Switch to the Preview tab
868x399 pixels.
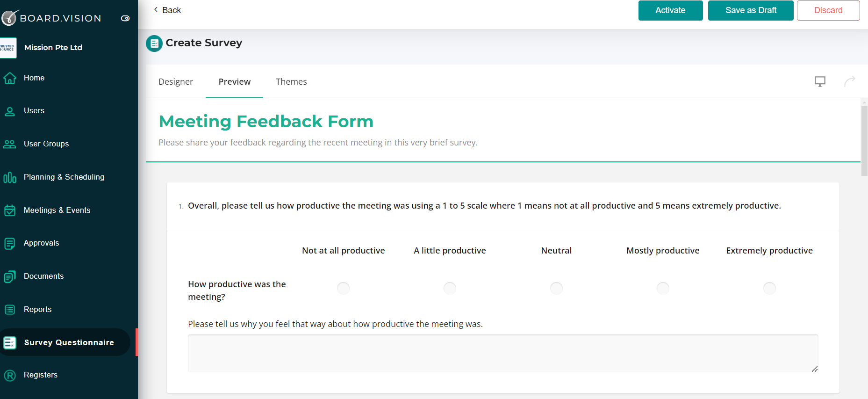coord(235,82)
